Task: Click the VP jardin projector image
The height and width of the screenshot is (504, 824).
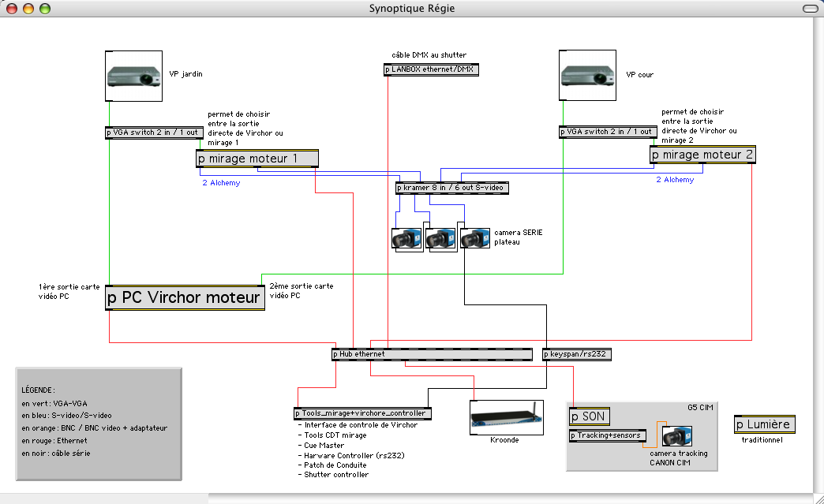Action: pyautogui.click(x=134, y=77)
